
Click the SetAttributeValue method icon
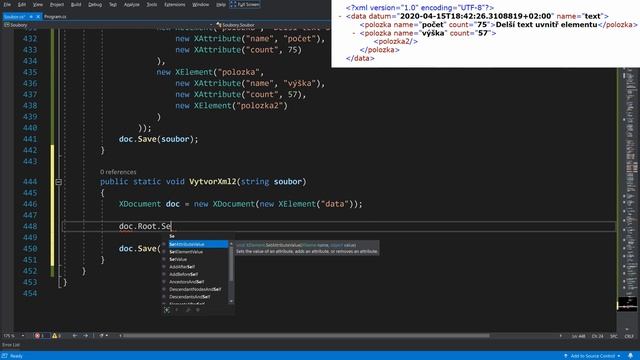click(164, 244)
